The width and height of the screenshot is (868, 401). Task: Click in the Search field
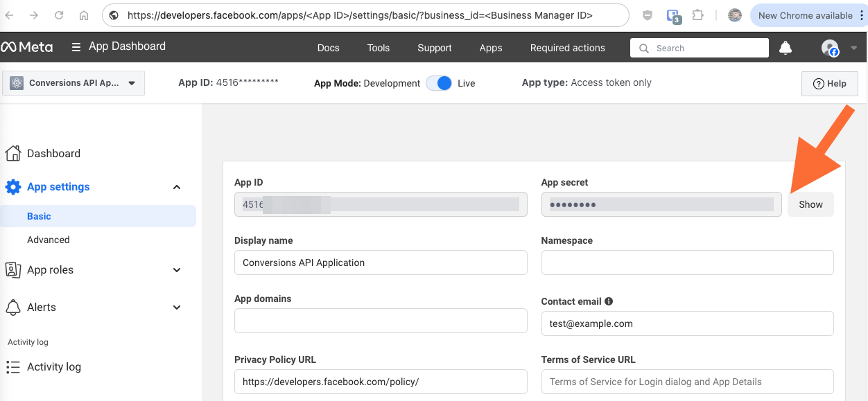point(700,48)
